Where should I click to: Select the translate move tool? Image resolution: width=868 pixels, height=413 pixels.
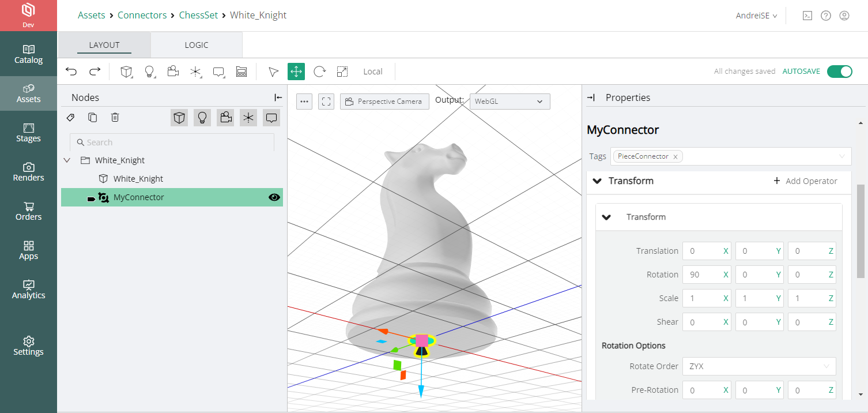coord(296,72)
